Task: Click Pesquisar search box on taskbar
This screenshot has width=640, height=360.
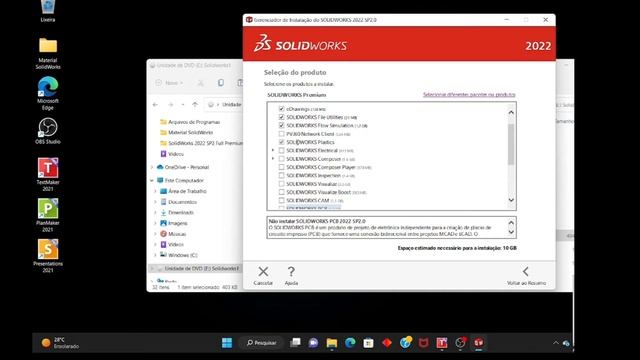Action: pos(262,343)
